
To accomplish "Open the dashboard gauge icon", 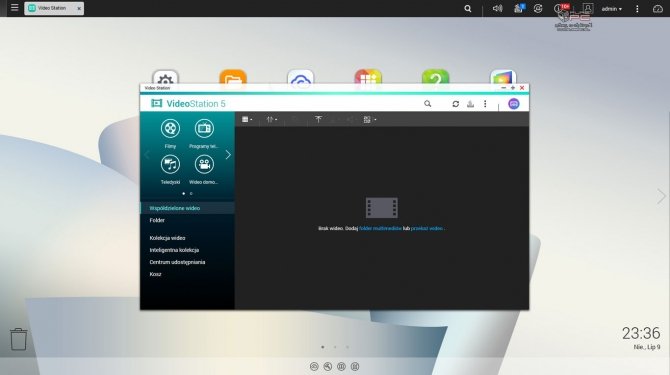I will (658, 9).
